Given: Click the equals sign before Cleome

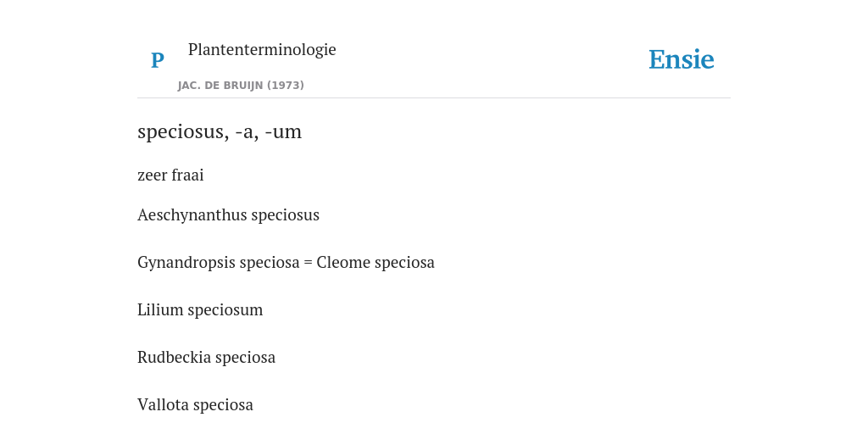Looking at the screenshot, I should [x=309, y=263].
